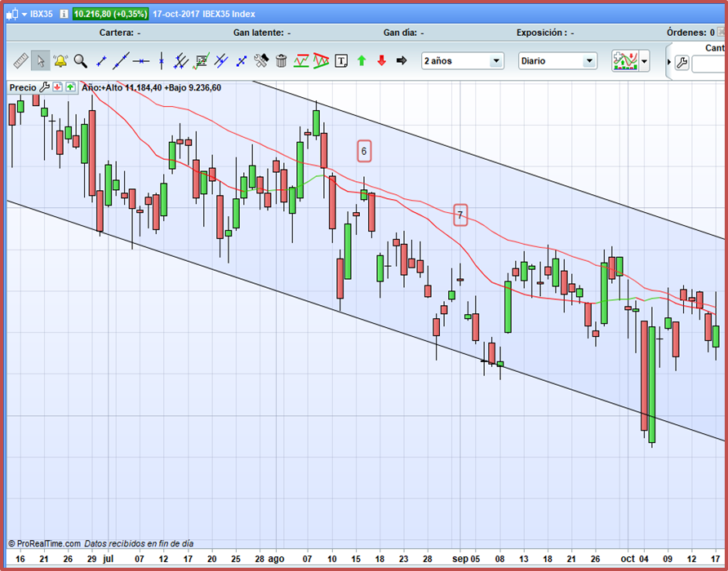
Task: Click the trash bin delete icon
Action: (282, 61)
